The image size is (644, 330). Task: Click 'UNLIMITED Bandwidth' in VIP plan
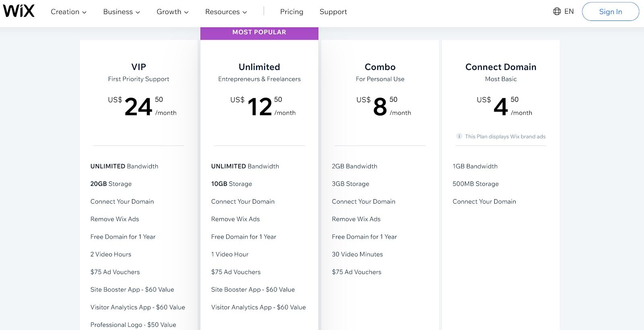[x=124, y=166]
